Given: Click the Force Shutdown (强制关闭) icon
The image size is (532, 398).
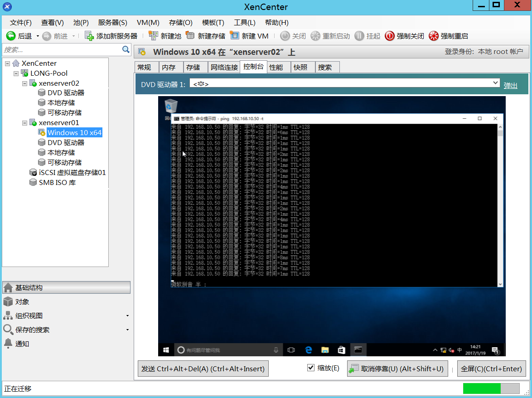Looking at the screenshot, I should 390,36.
